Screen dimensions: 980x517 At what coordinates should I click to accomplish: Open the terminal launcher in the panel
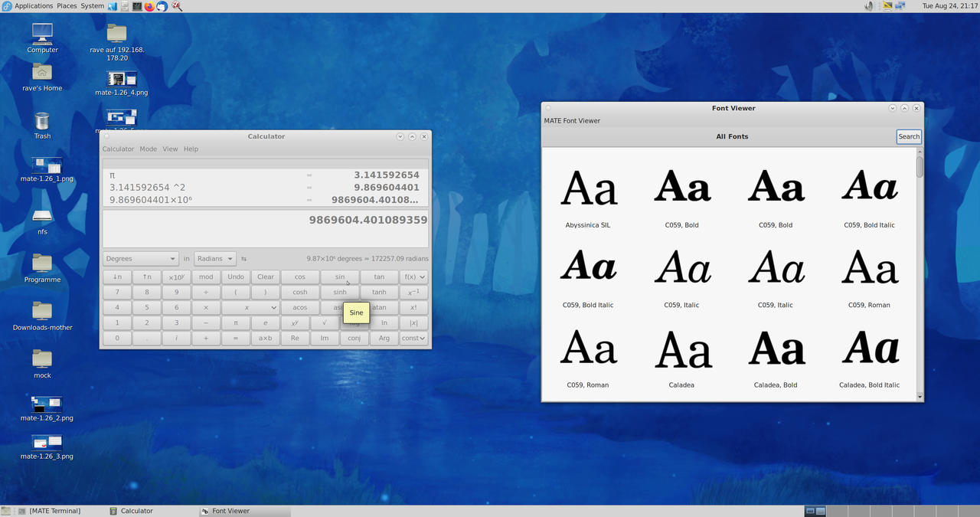[137, 6]
